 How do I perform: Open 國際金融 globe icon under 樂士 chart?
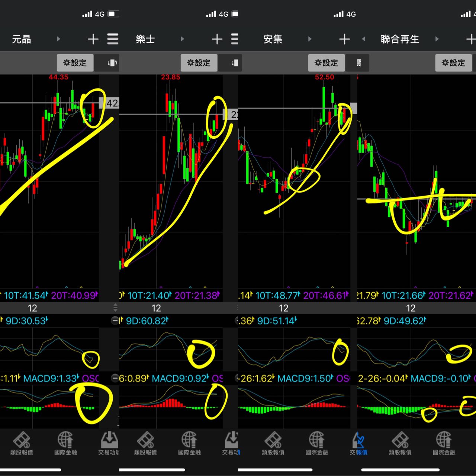(x=189, y=443)
